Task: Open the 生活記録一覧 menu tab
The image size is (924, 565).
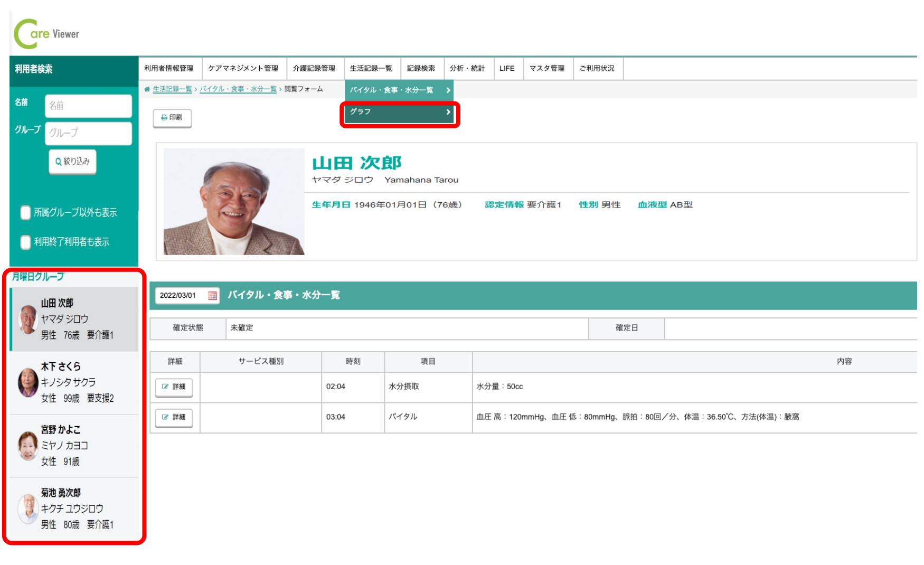Action: [371, 69]
